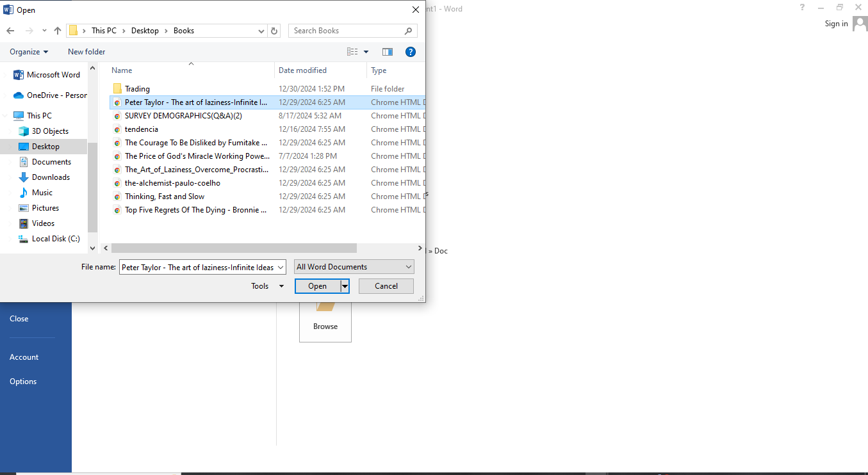Open the change view options dropdown
This screenshot has height=475, width=868.
pyautogui.click(x=366, y=52)
